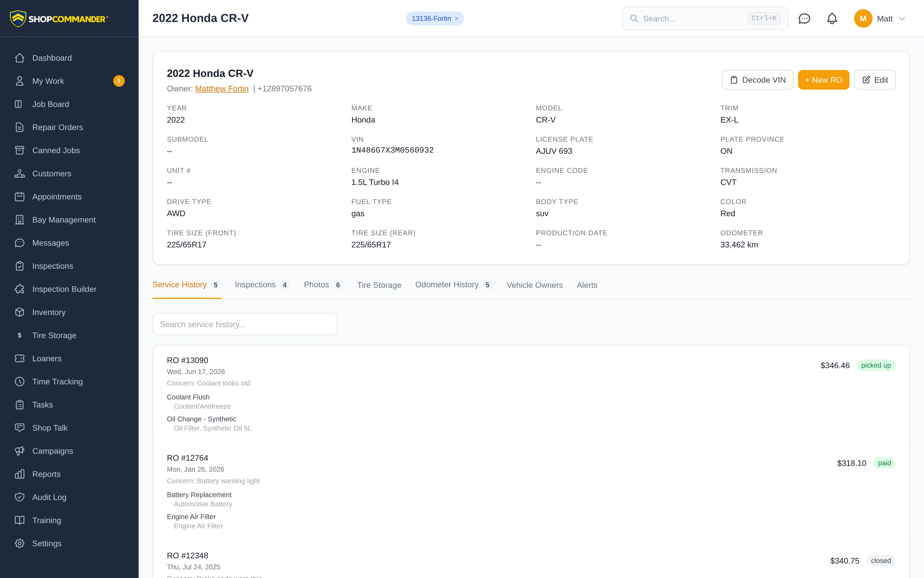Image resolution: width=924 pixels, height=578 pixels.
Task: Click the picked up status badge
Action: pyautogui.click(x=876, y=365)
